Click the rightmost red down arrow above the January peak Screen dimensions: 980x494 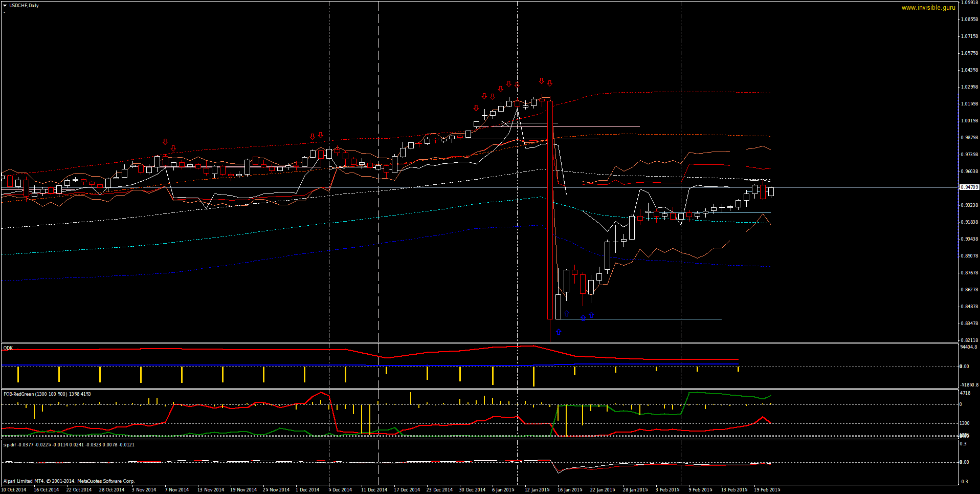pyautogui.click(x=550, y=83)
